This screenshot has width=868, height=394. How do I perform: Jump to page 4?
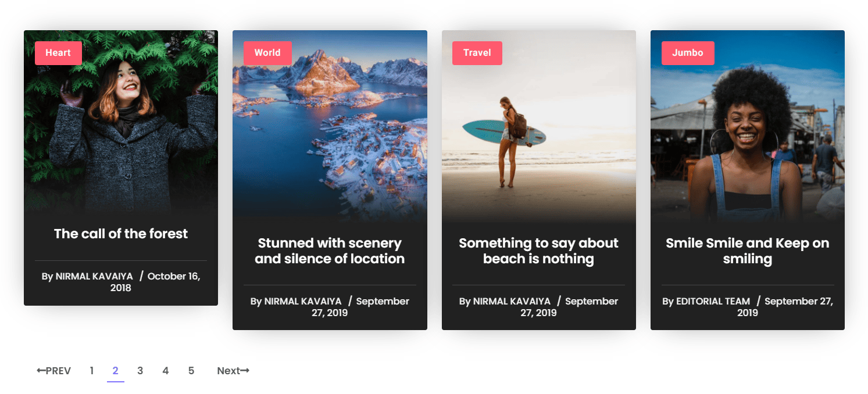click(x=166, y=371)
